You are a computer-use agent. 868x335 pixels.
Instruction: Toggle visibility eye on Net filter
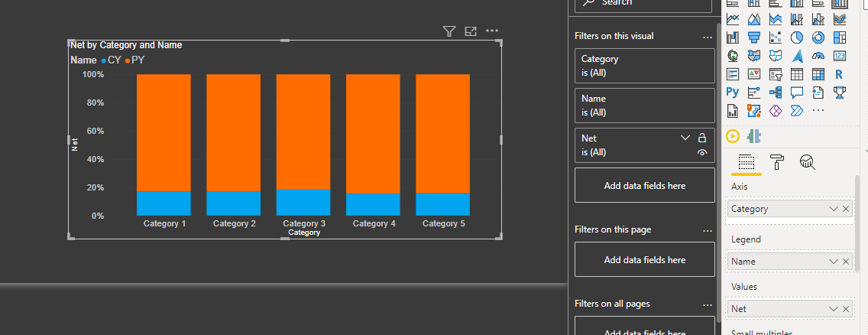702,152
